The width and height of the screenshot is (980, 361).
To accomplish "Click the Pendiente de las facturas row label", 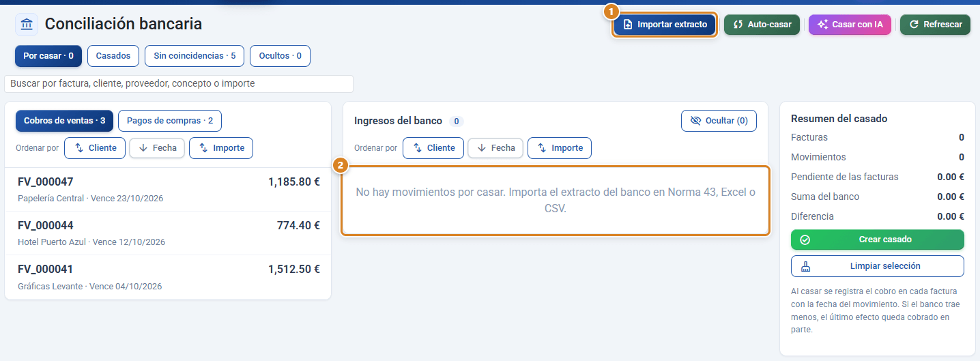I will pyautogui.click(x=845, y=177).
